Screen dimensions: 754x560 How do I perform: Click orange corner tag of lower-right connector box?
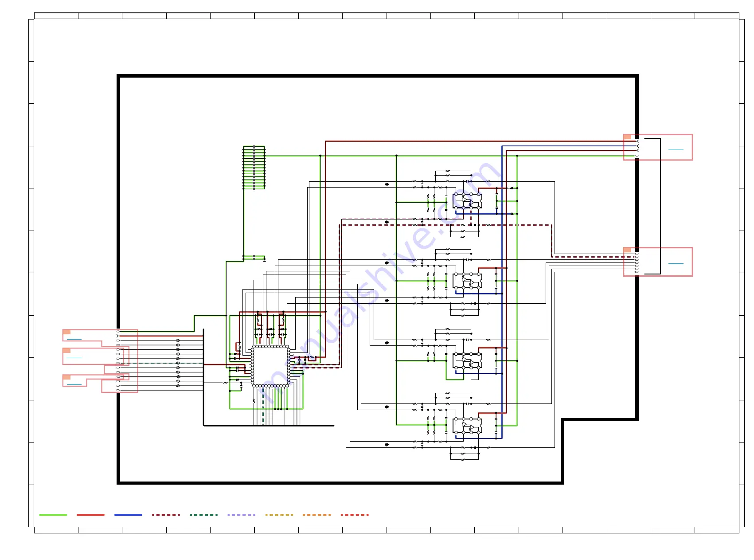(627, 250)
